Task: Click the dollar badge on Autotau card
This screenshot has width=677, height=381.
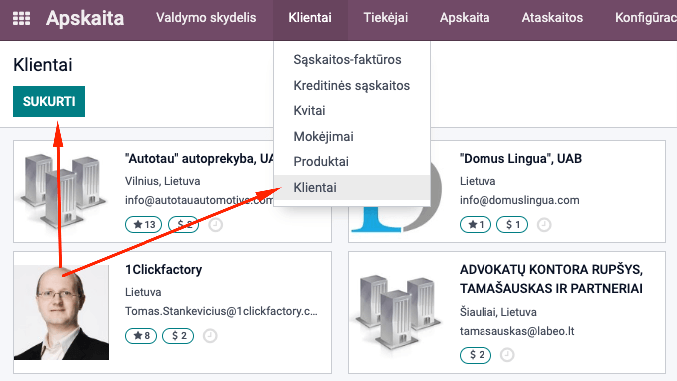Action: 183,225
